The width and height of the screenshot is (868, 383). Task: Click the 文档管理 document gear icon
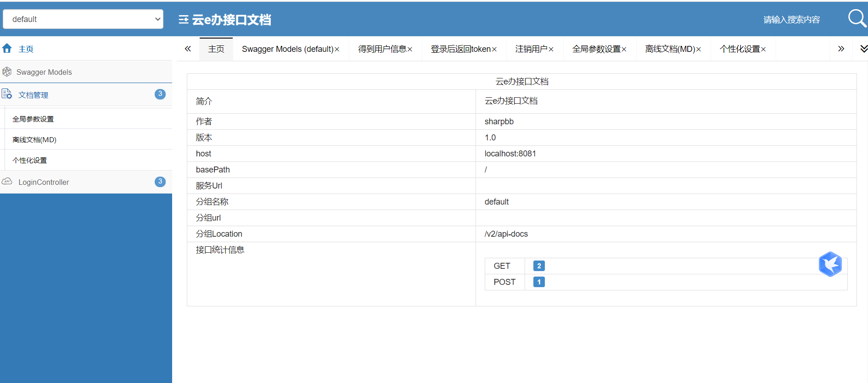click(7, 94)
